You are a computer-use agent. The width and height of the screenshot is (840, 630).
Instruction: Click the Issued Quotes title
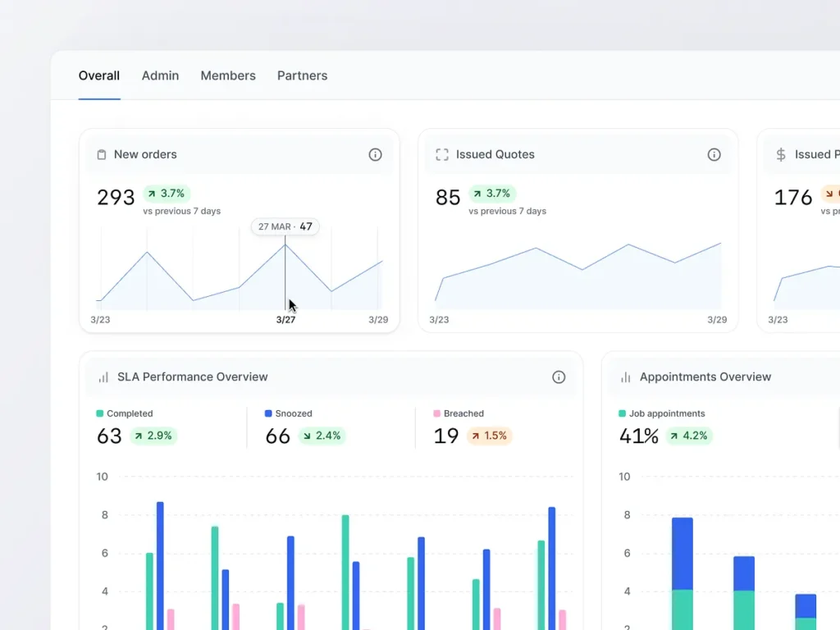pyautogui.click(x=495, y=154)
